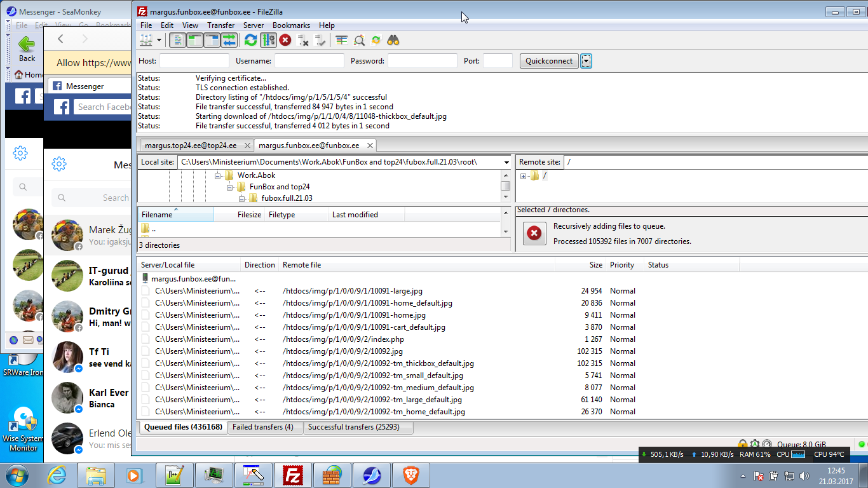This screenshot has height=488, width=868.
Task: Disconnect from the current server
Action: (x=303, y=40)
